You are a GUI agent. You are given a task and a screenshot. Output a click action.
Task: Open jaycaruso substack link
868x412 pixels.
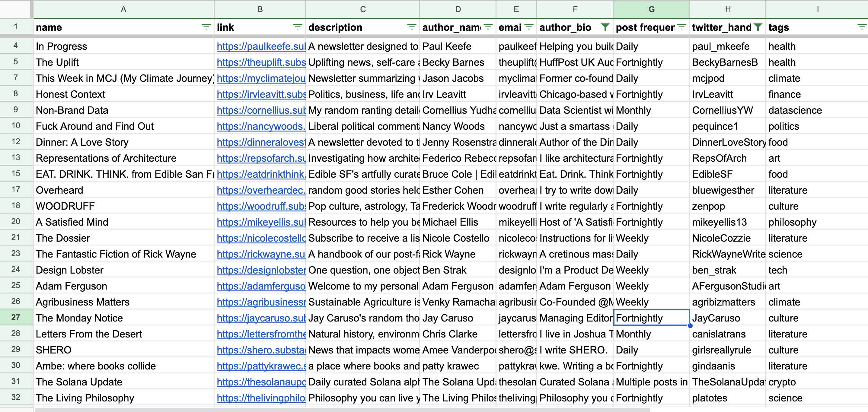(261, 318)
